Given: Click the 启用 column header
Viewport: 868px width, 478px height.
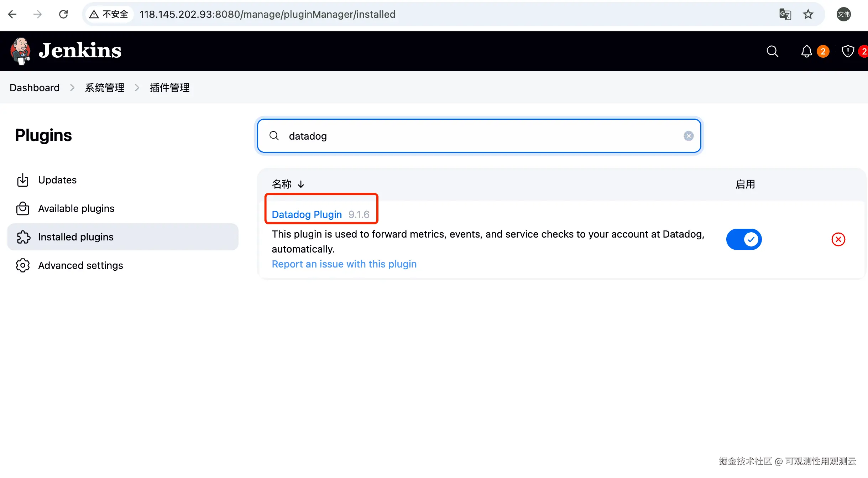Looking at the screenshot, I should pos(745,184).
